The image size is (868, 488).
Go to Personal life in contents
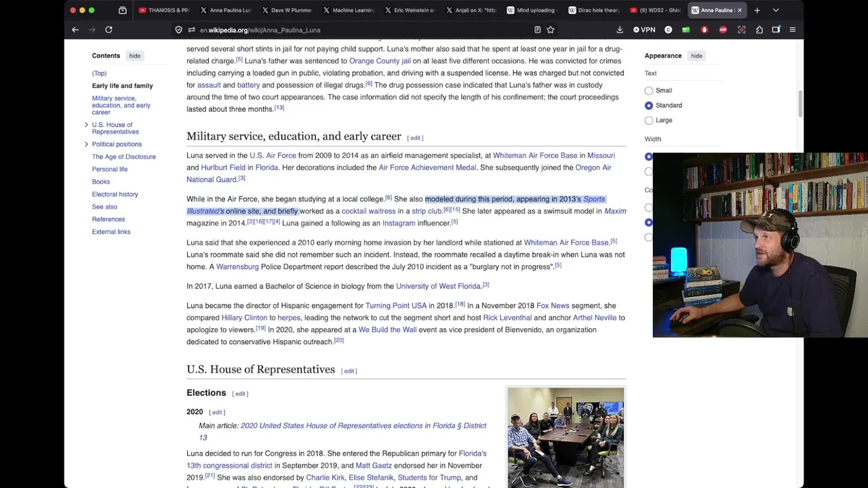click(109, 169)
